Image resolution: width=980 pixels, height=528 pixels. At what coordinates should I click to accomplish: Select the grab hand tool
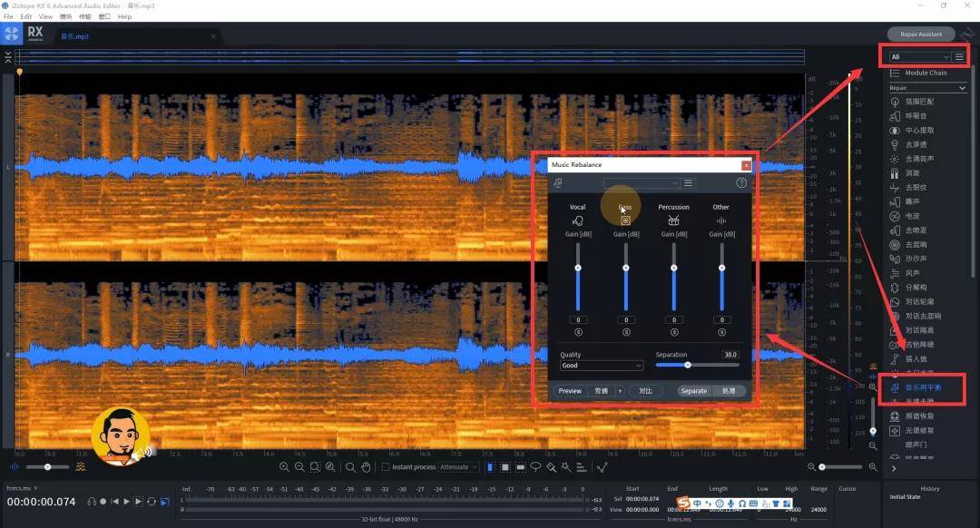point(367,467)
